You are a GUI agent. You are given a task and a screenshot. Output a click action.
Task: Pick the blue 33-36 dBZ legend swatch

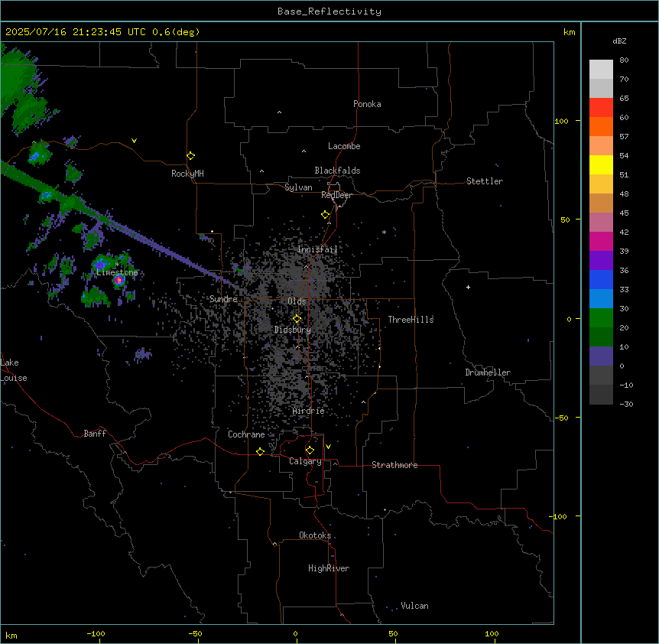pyautogui.click(x=601, y=279)
